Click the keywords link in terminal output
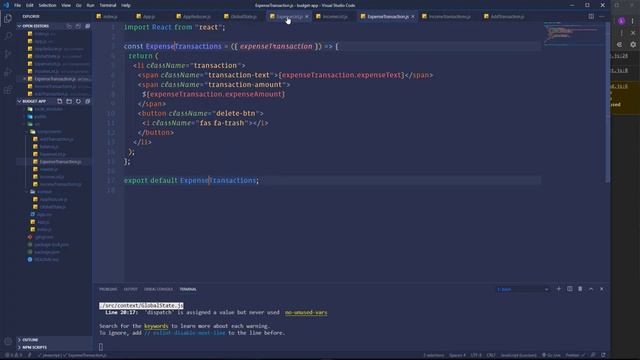 (156, 326)
